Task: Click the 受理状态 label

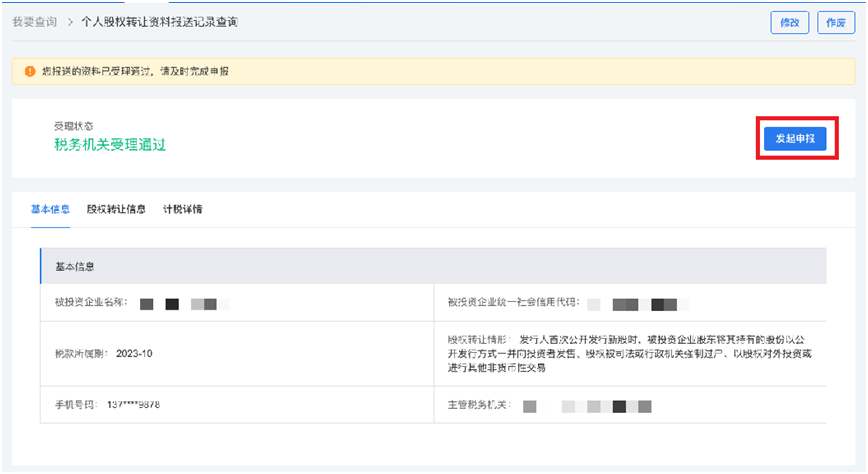Action: pos(74,126)
